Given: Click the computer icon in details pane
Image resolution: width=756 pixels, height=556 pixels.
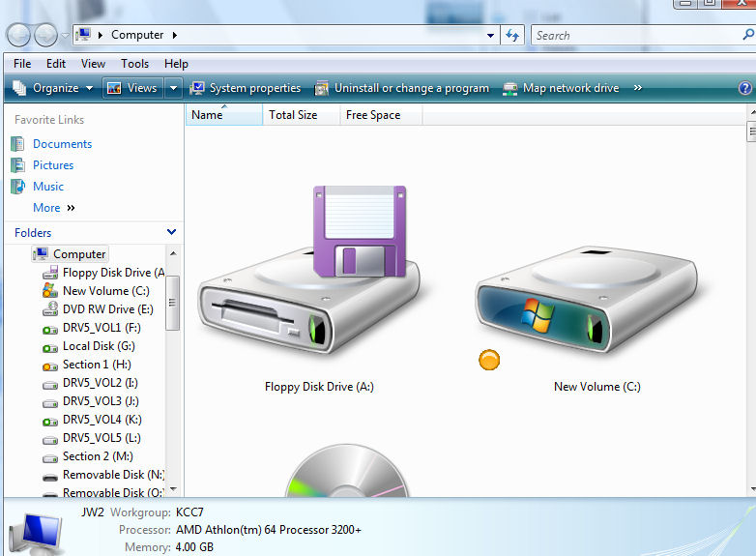Looking at the screenshot, I should click(37, 534).
